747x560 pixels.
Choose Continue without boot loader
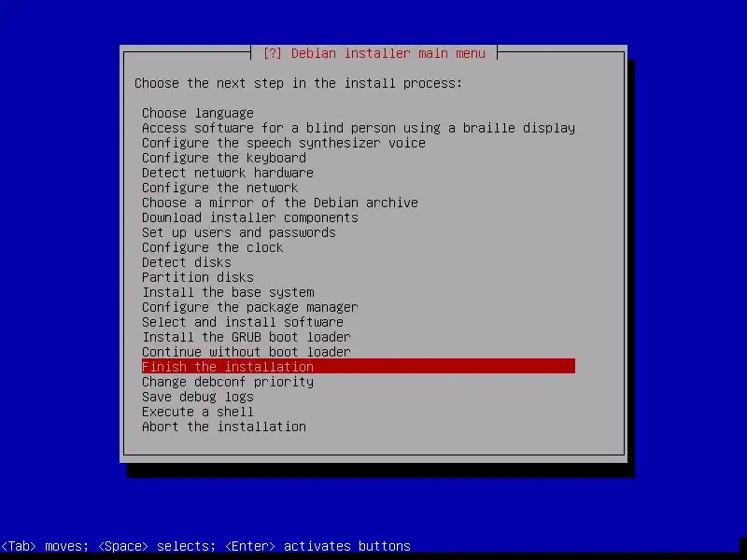(x=359, y=352)
